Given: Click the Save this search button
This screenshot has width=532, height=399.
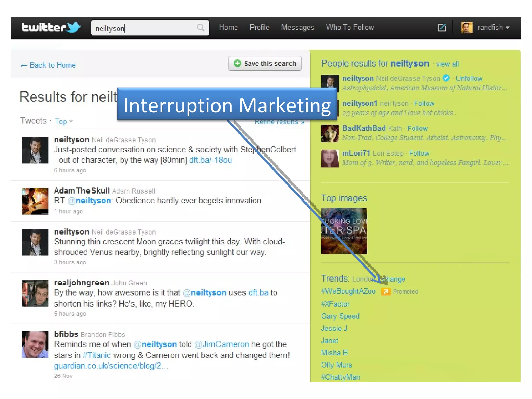Looking at the screenshot, I should (x=265, y=63).
